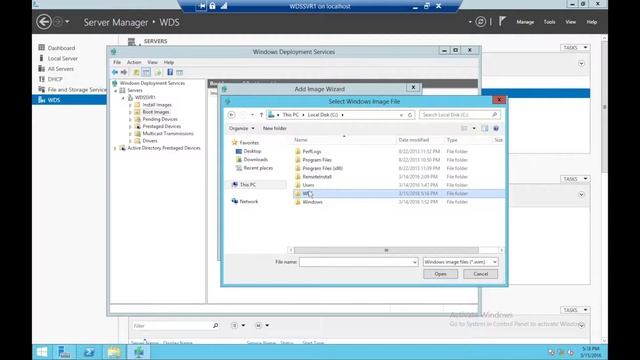Viewport: 640px width, 360px height.
Task: Select the Program Files folder
Action: pos(317,160)
